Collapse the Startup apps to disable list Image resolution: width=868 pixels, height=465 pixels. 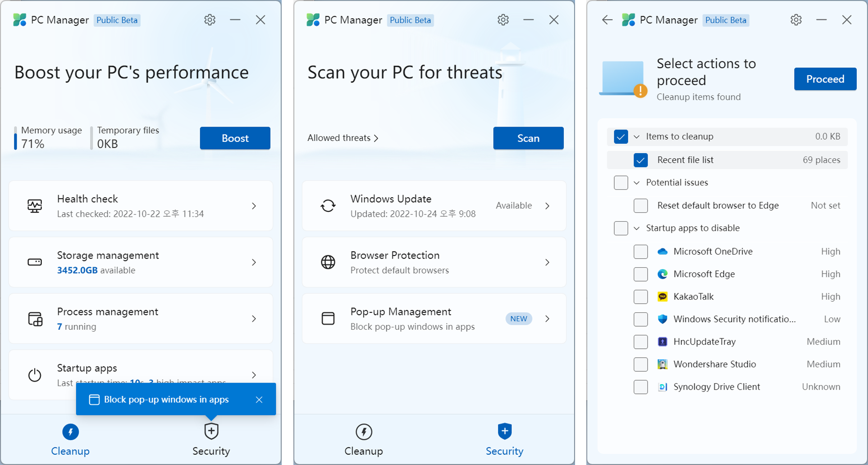click(637, 228)
